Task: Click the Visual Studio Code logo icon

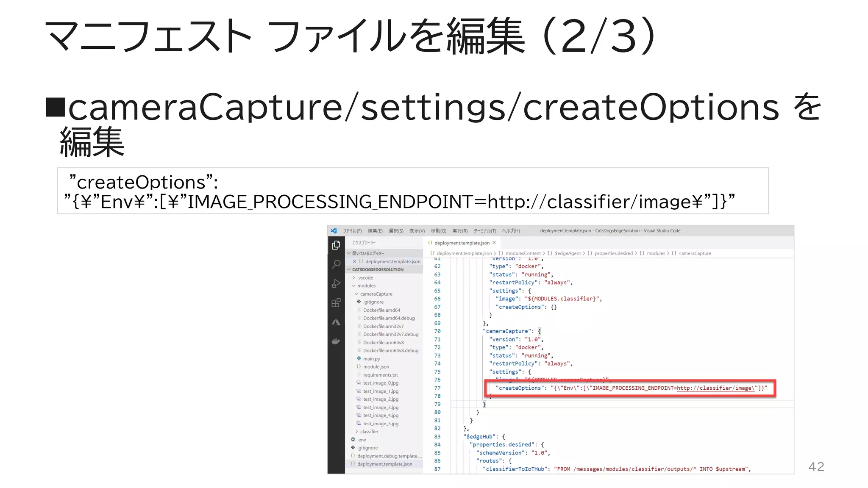Action: (x=334, y=231)
